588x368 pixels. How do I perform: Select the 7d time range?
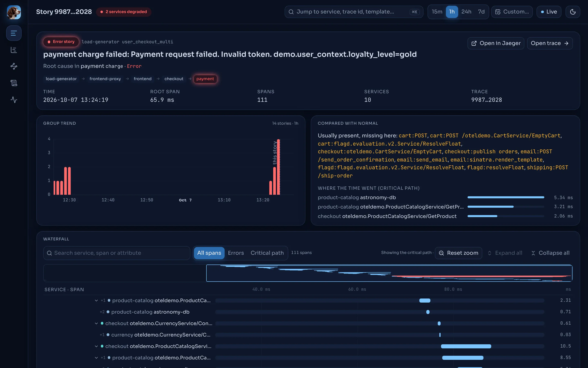tap(481, 12)
